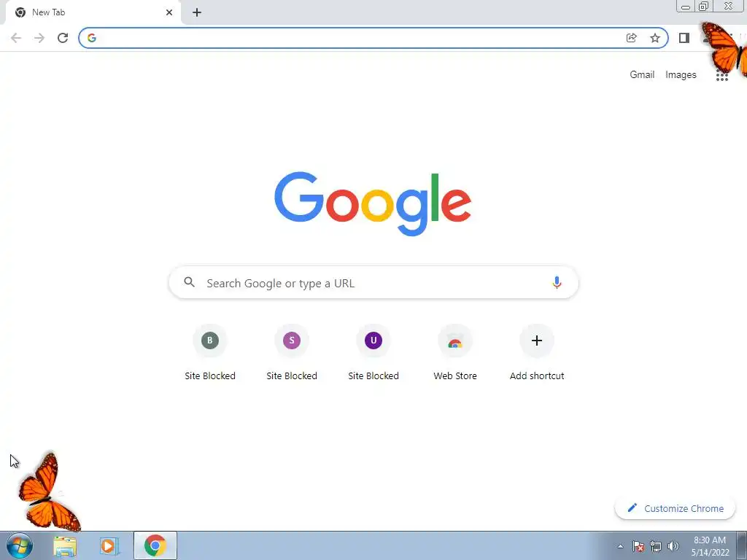The image size is (747, 560).
Task: Open the Google apps grid
Action: coord(721,75)
